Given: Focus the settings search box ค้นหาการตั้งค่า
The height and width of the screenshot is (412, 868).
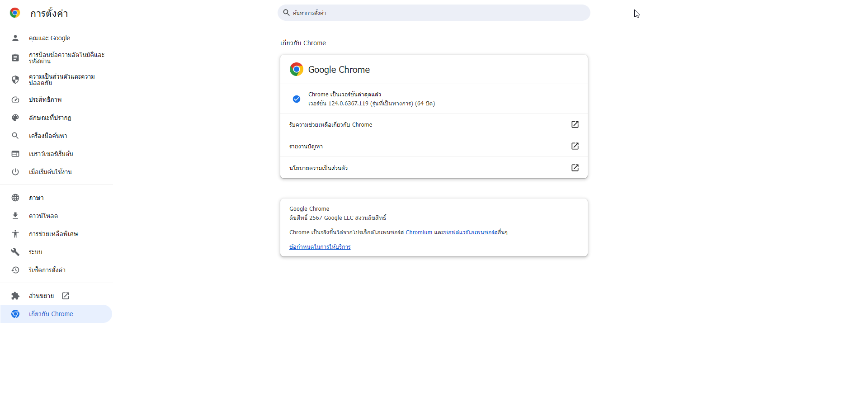Looking at the screenshot, I should coord(434,13).
